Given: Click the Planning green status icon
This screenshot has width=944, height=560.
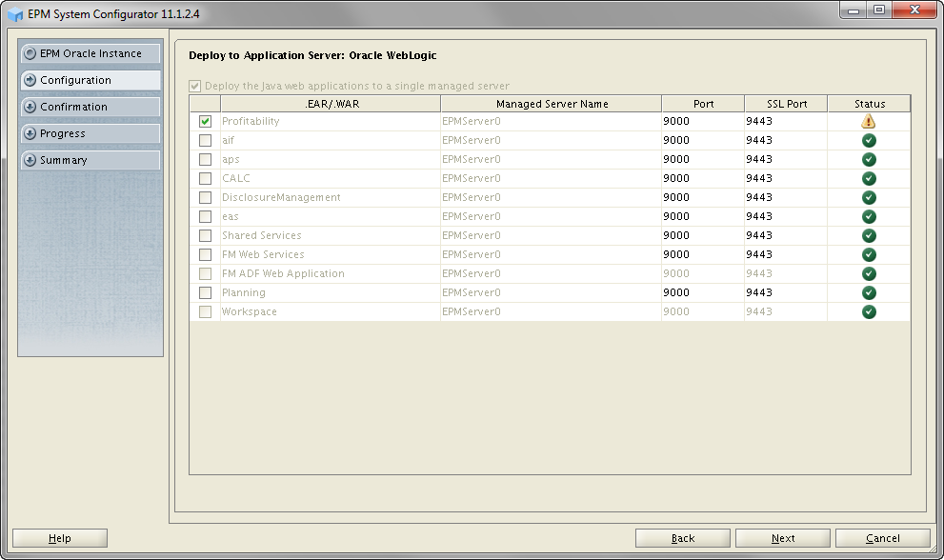Looking at the screenshot, I should [869, 292].
